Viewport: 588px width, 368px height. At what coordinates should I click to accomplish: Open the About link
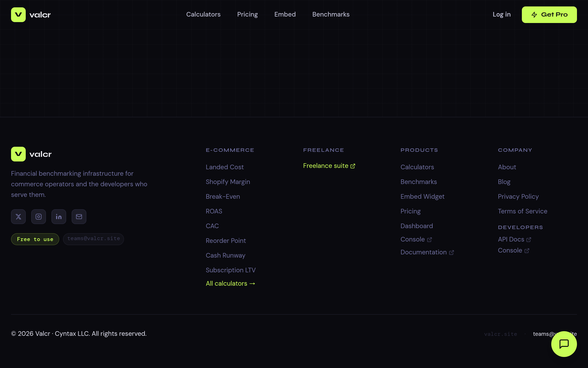tap(507, 167)
